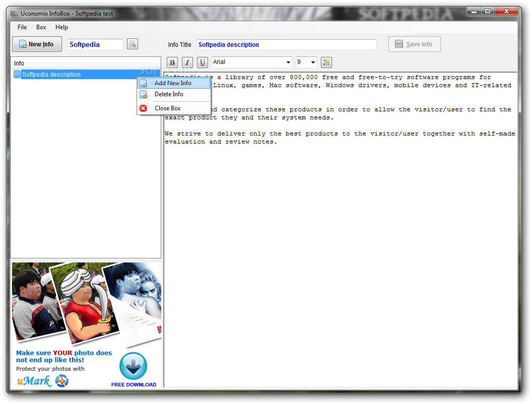Choose Add New Info from context menu
The width and height of the screenshot is (532, 404).
click(x=174, y=83)
